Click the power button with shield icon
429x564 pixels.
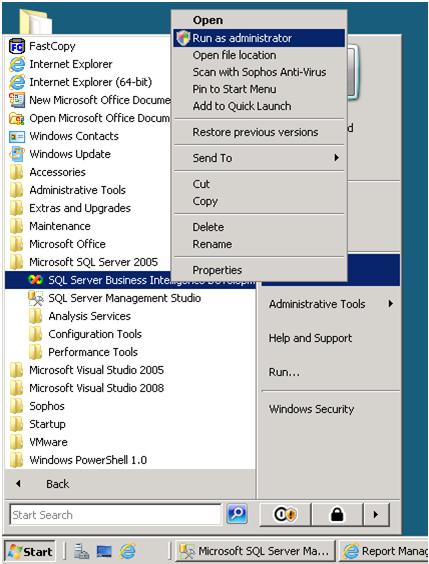tap(285, 514)
